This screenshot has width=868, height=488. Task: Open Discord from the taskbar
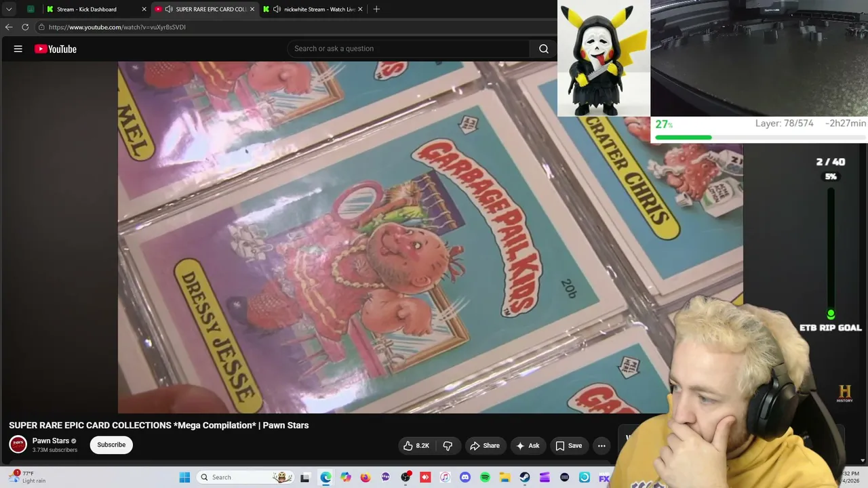point(465,477)
